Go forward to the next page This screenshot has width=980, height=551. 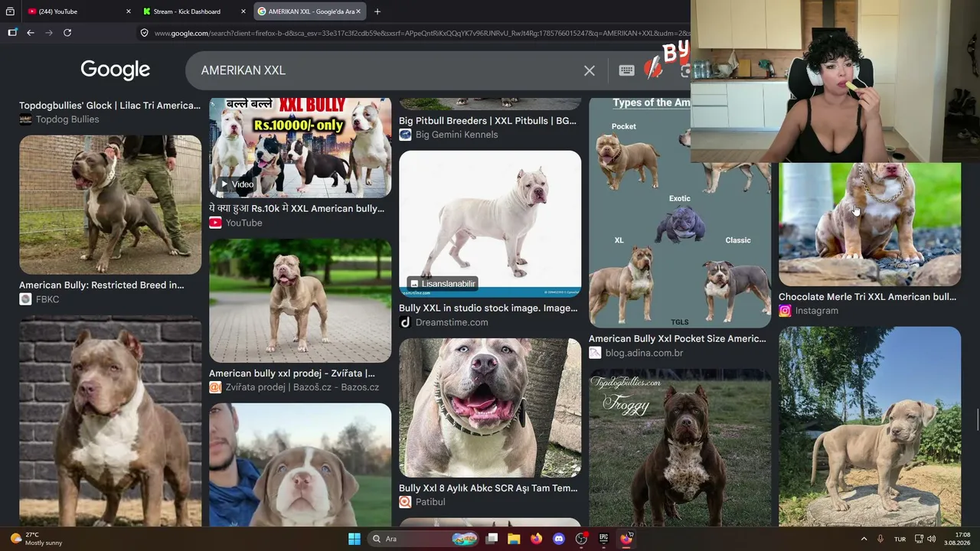pos(49,33)
